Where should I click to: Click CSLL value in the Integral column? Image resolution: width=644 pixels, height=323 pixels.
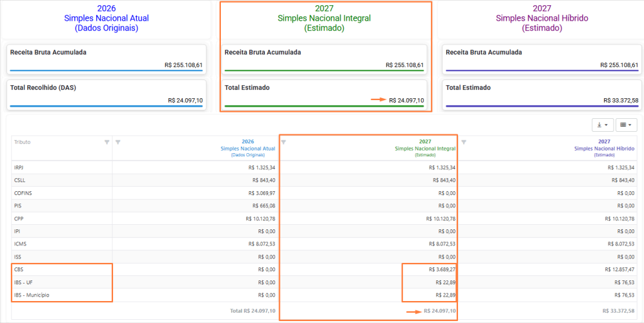tap(444, 180)
